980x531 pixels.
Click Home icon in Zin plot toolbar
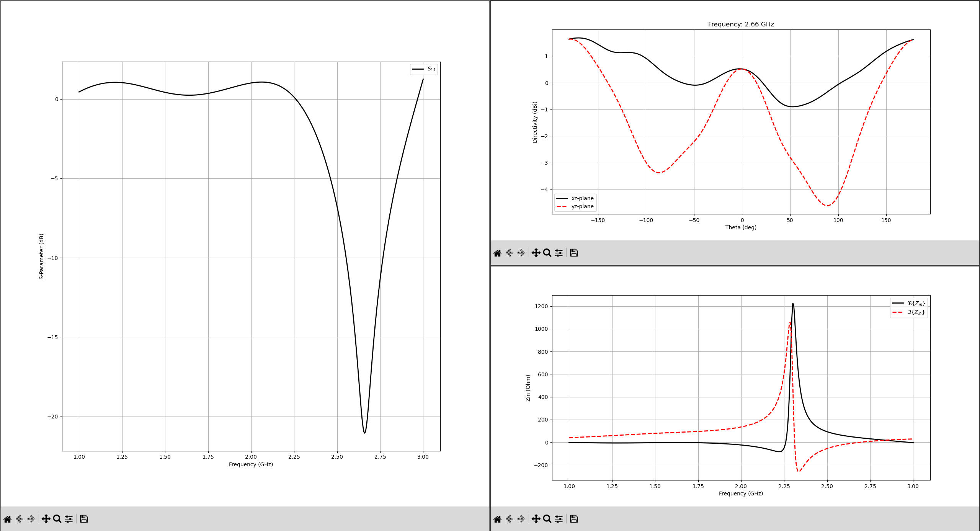coord(497,519)
